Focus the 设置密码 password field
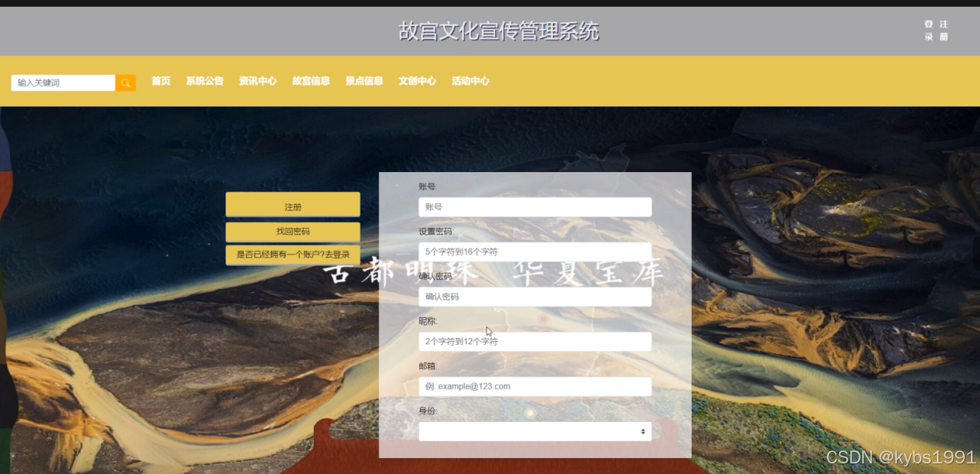Viewport: 980px width, 474px height. click(535, 251)
